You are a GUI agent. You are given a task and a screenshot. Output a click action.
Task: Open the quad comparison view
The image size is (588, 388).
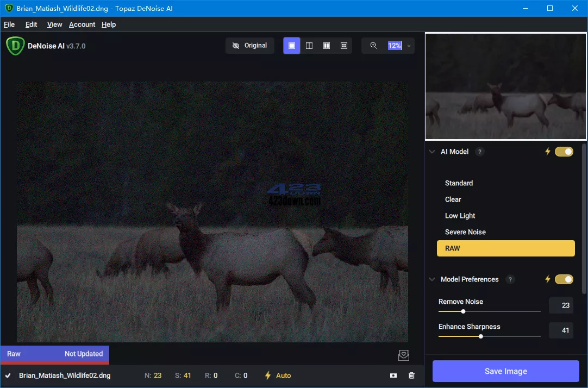pos(343,46)
